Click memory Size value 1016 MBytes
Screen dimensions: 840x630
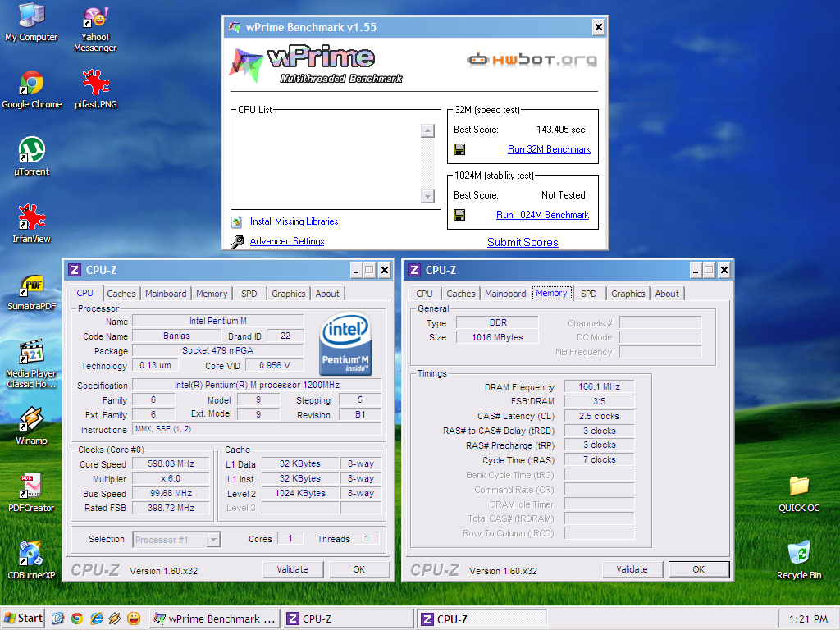coord(497,337)
